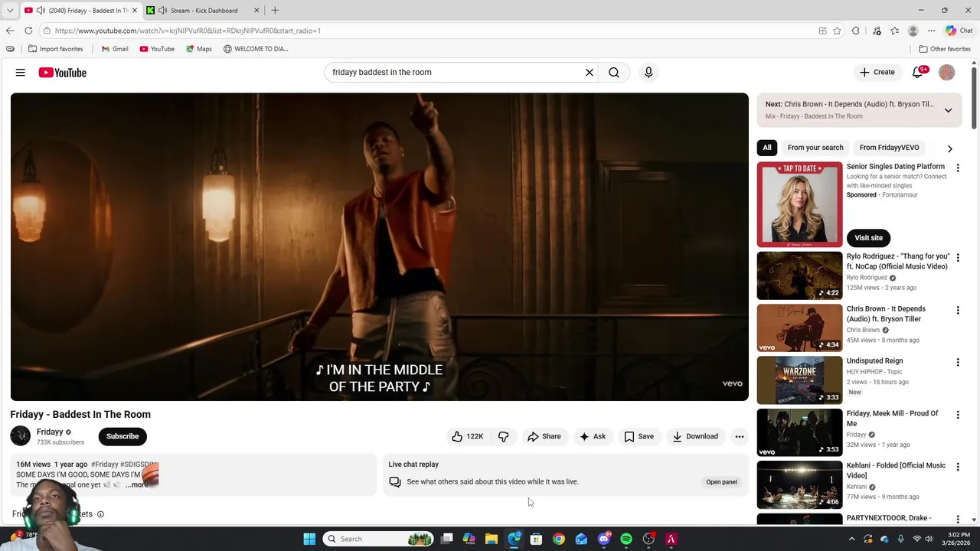Screen dimensions: 980x551
Task: Clear the search box with the X
Action: pos(590,73)
